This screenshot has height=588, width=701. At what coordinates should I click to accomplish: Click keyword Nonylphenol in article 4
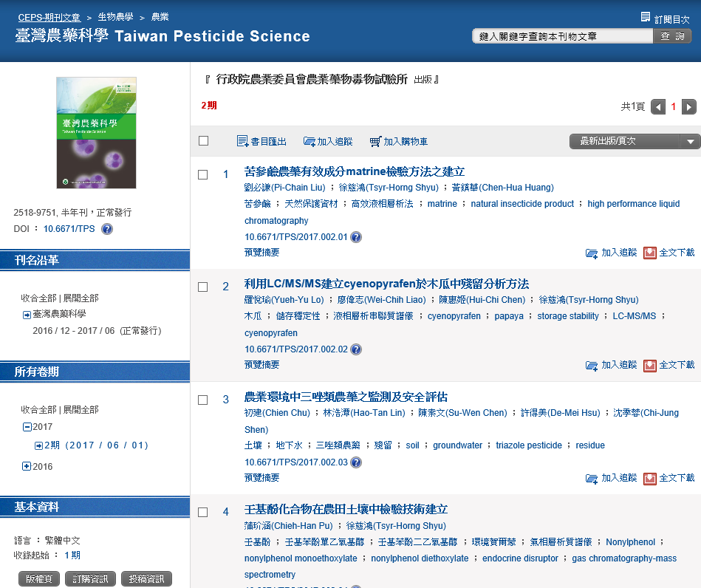pyautogui.click(x=630, y=542)
